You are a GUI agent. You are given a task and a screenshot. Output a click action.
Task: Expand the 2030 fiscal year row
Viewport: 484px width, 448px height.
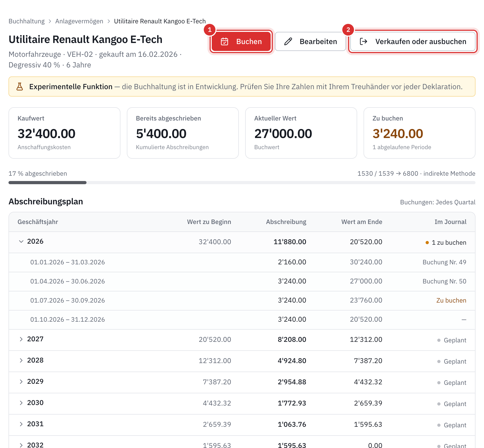(21, 403)
